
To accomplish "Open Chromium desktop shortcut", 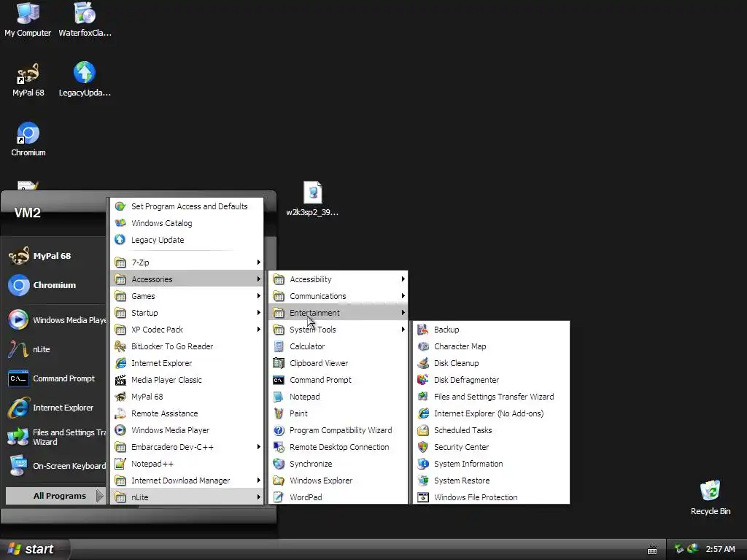I will (28, 139).
